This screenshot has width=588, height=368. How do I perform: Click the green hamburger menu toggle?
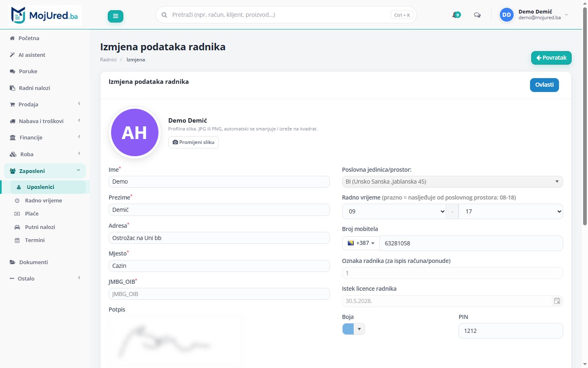116,16
